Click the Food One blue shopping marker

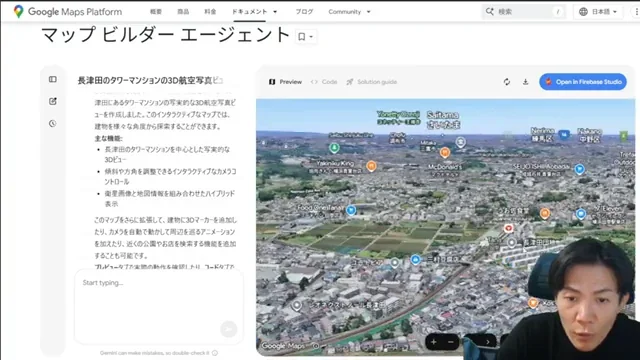point(351,210)
